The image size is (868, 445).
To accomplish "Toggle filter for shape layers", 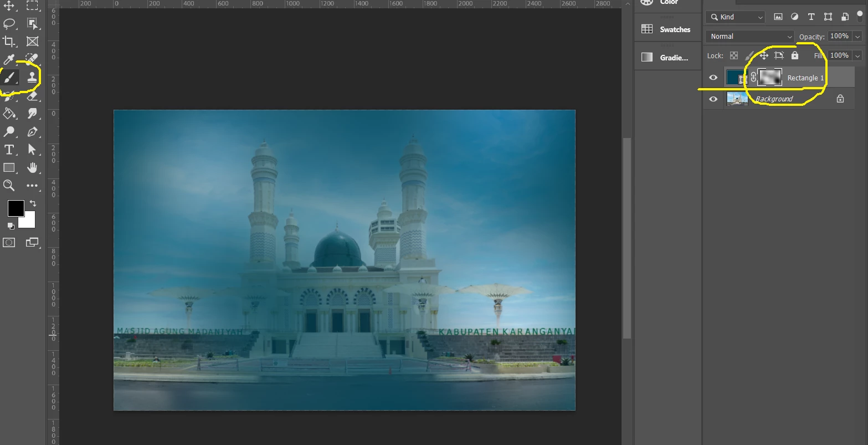I will pos(828,17).
